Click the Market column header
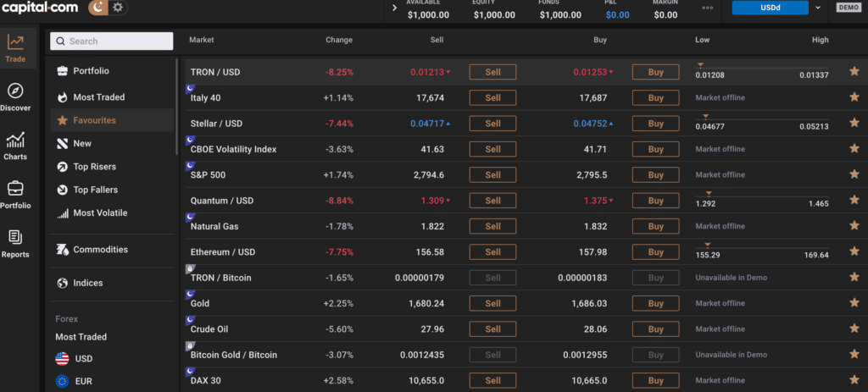 pos(202,40)
